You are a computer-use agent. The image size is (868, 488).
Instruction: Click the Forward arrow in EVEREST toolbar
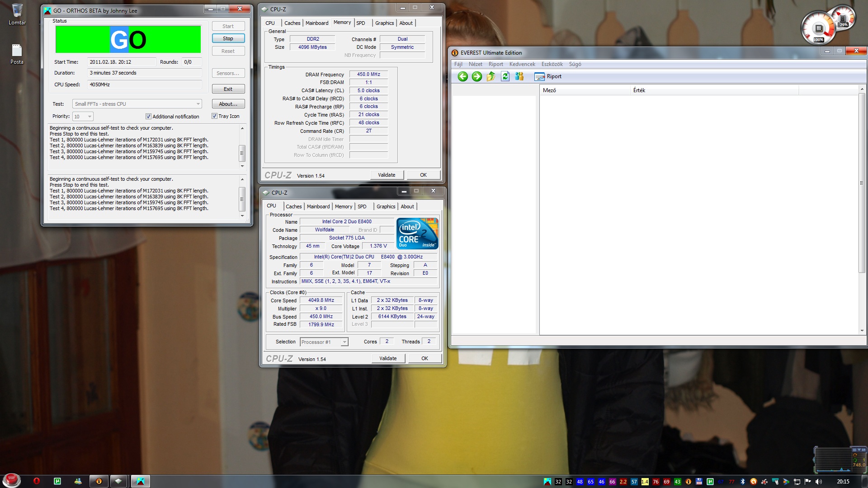pos(476,76)
